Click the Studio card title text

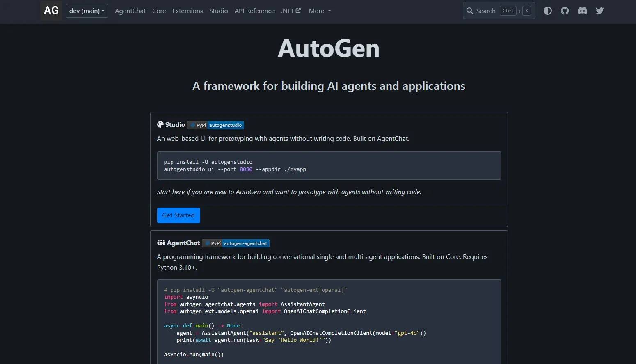[x=175, y=125]
